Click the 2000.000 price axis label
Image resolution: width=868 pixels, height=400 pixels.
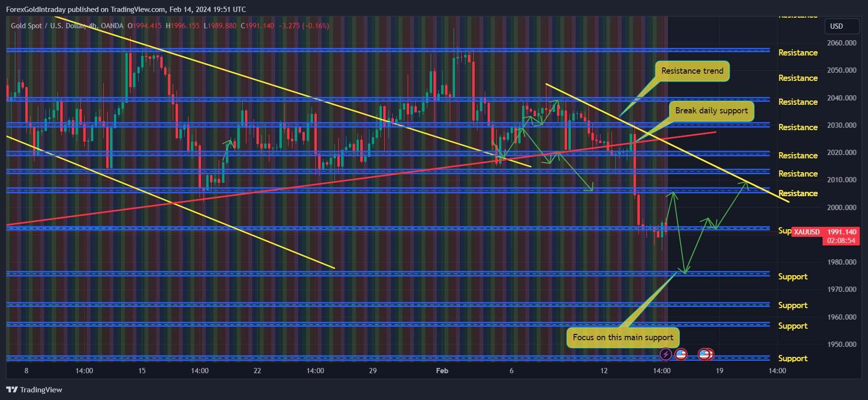click(842, 207)
